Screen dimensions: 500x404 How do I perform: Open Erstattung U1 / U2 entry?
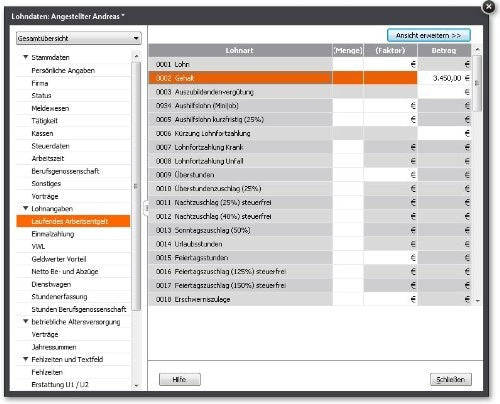(x=73, y=385)
